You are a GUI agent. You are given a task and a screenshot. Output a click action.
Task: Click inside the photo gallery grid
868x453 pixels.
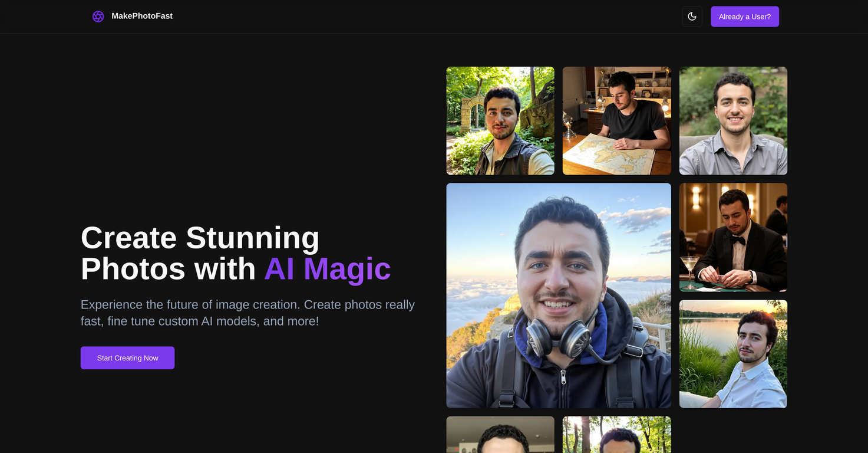point(616,236)
